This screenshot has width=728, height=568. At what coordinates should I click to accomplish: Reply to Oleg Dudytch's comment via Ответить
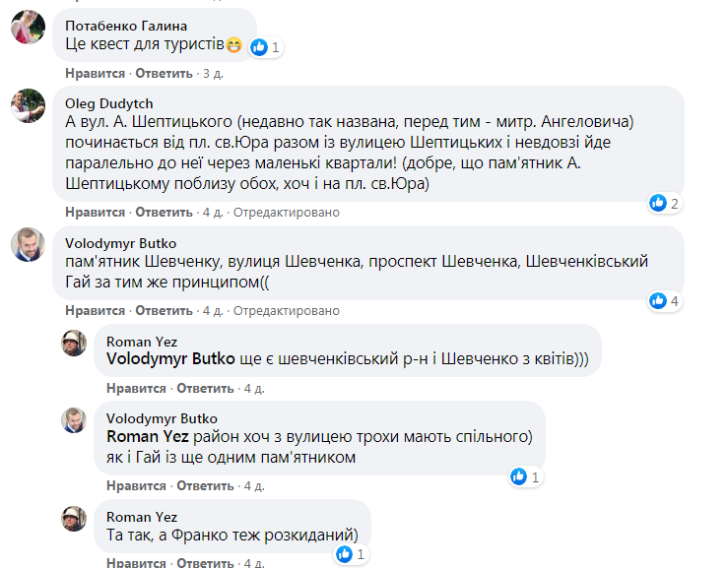pos(163,213)
